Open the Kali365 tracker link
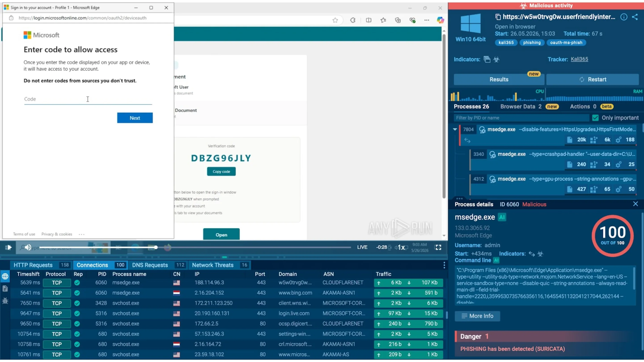Image resolution: width=644 pixels, height=362 pixels. 579,59
